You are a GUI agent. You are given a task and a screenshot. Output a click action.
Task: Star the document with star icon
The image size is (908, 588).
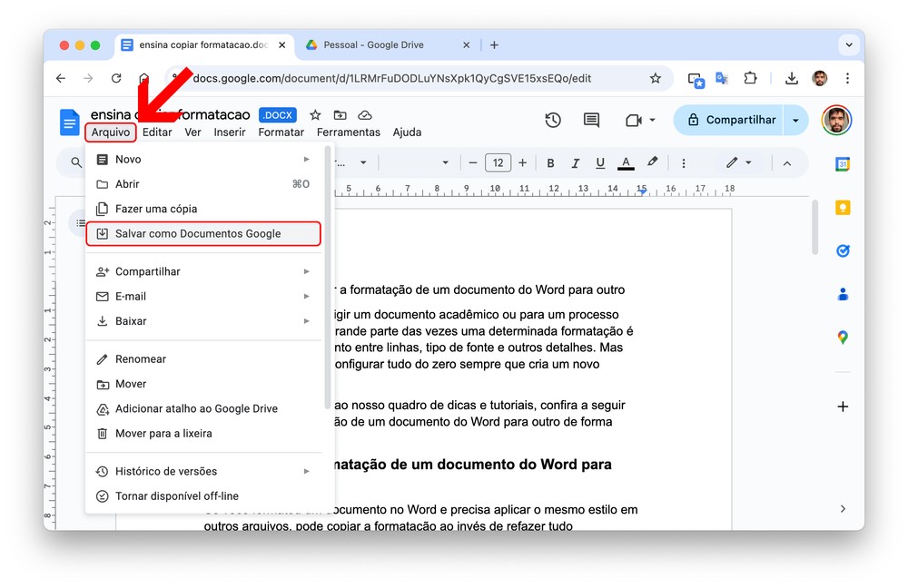tap(315, 115)
